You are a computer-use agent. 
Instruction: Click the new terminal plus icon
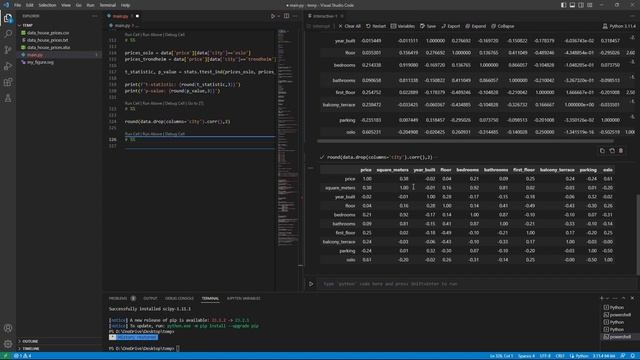[x=601, y=298]
